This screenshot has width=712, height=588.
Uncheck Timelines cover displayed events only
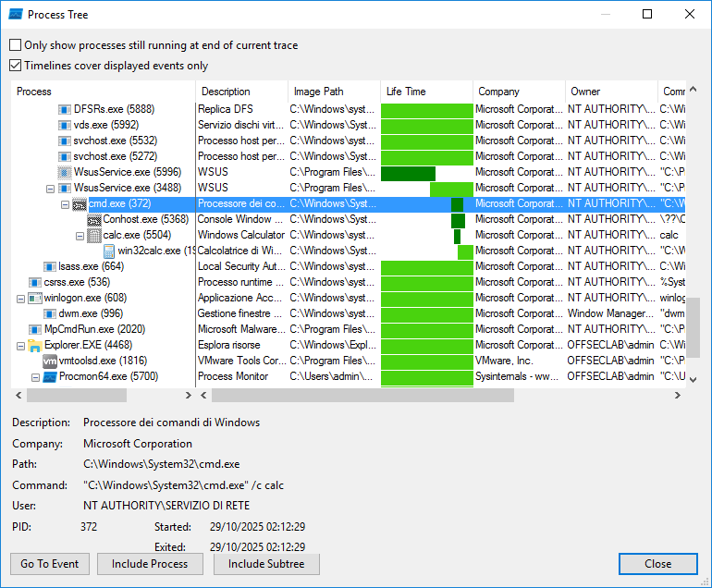pos(16,66)
